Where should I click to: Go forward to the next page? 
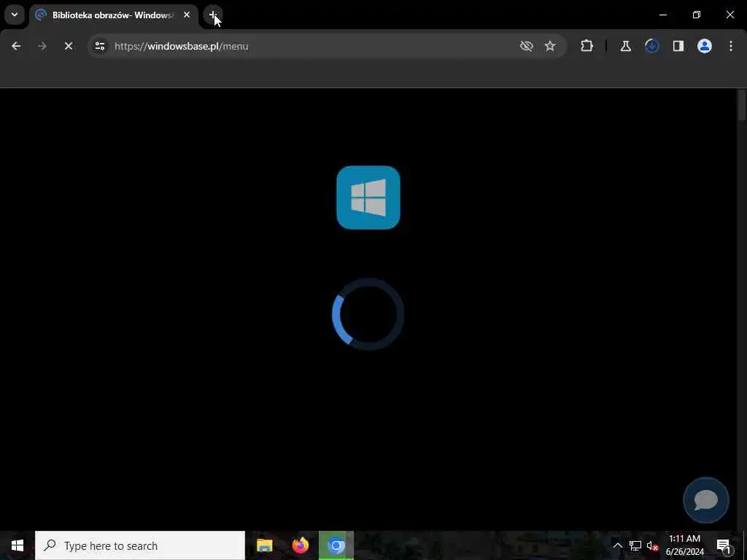pos(42,46)
